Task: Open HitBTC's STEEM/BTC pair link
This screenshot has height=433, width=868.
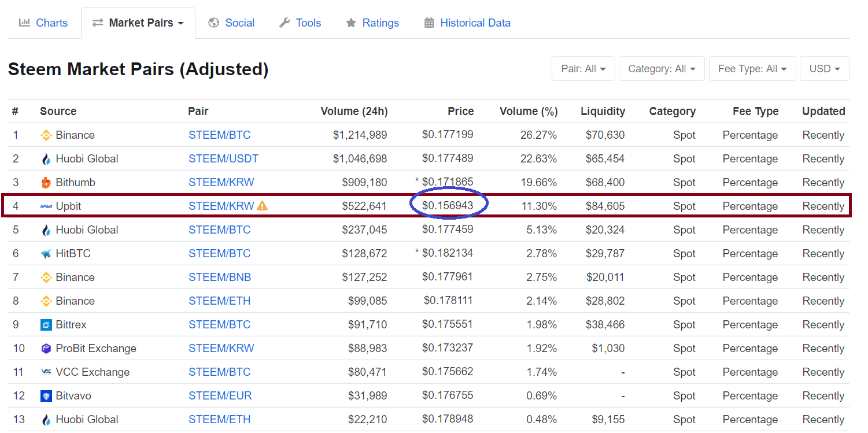Action: [x=220, y=254]
